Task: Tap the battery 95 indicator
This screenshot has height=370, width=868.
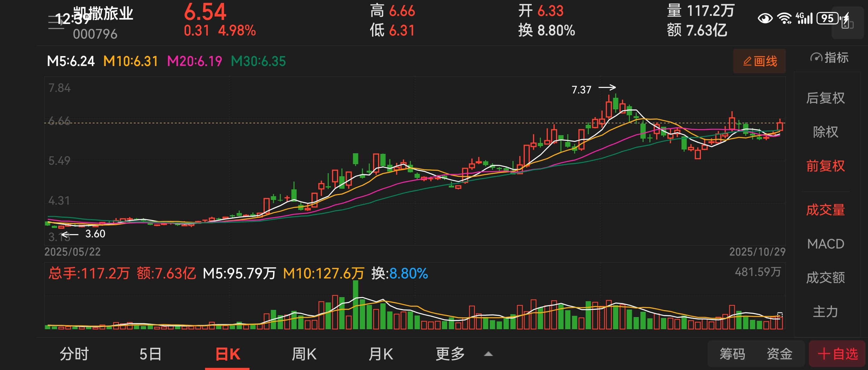Action: click(x=828, y=18)
